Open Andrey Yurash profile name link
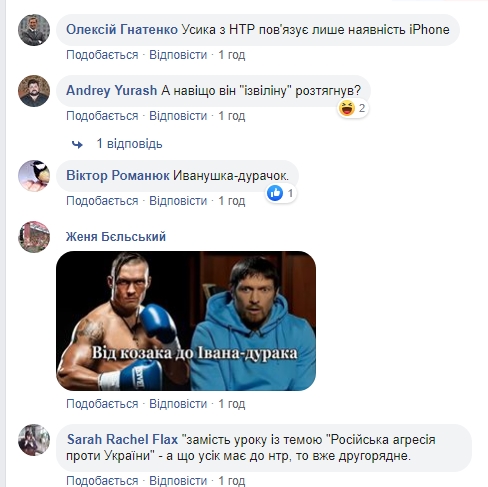 pyautogui.click(x=112, y=90)
